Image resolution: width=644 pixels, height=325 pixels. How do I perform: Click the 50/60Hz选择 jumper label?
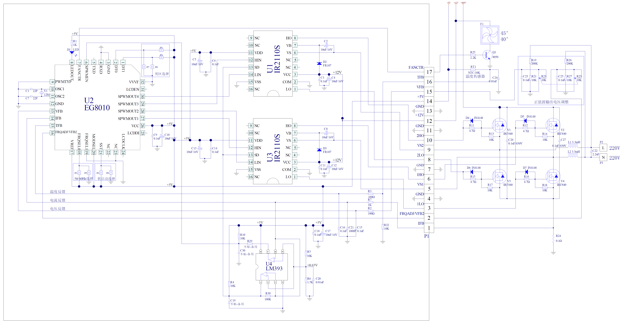pos(84,178)
